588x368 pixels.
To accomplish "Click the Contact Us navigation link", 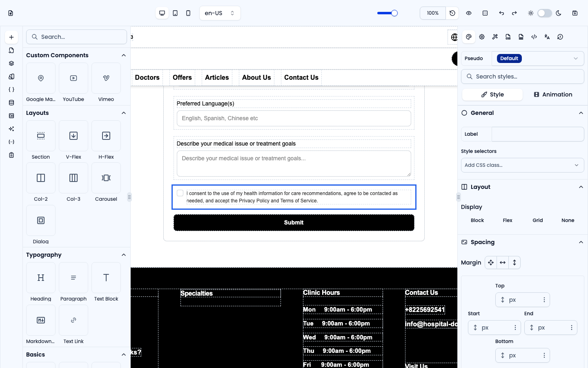I will click(301, 78).
